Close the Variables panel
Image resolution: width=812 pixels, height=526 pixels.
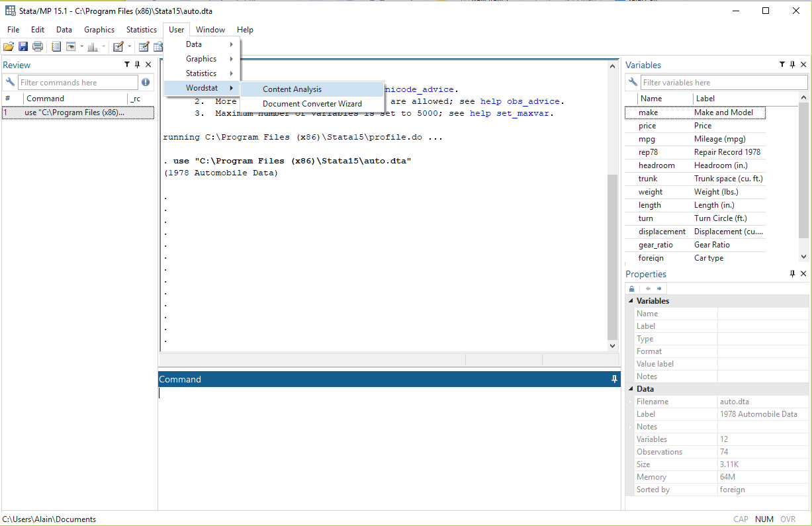pyautogui.click(x=803, y=65)
